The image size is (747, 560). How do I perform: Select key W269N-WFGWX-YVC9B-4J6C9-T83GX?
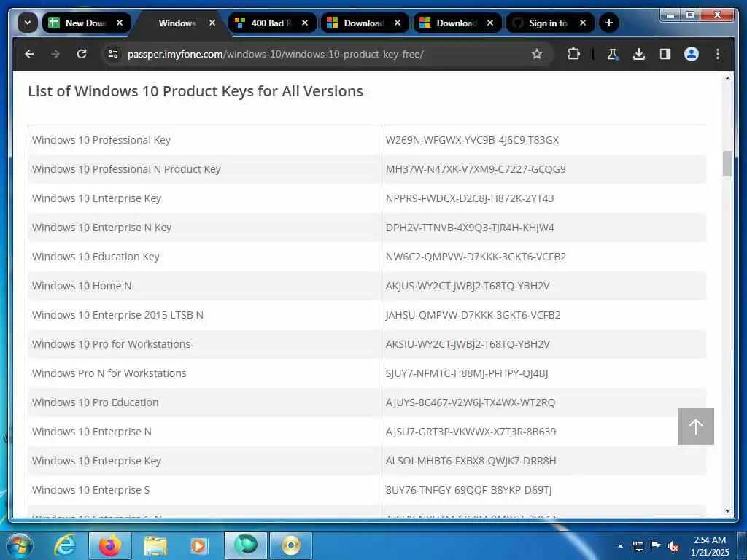coord(472,140)
